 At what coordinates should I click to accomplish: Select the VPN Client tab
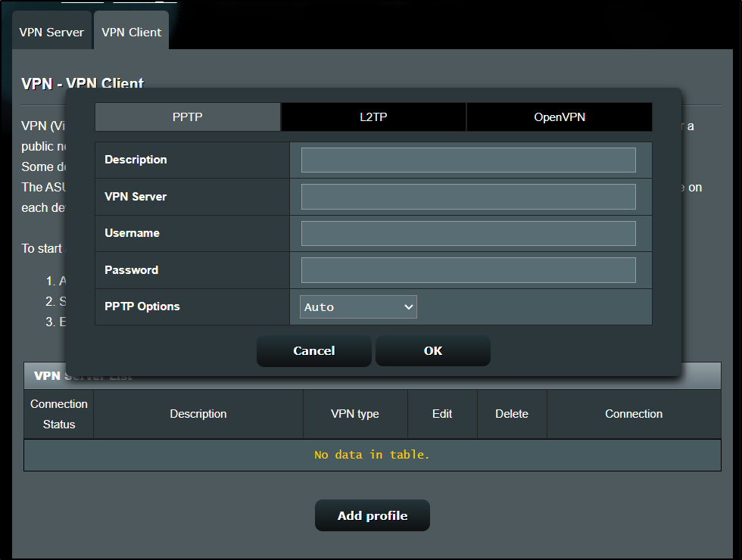click(x=131, y=32)
